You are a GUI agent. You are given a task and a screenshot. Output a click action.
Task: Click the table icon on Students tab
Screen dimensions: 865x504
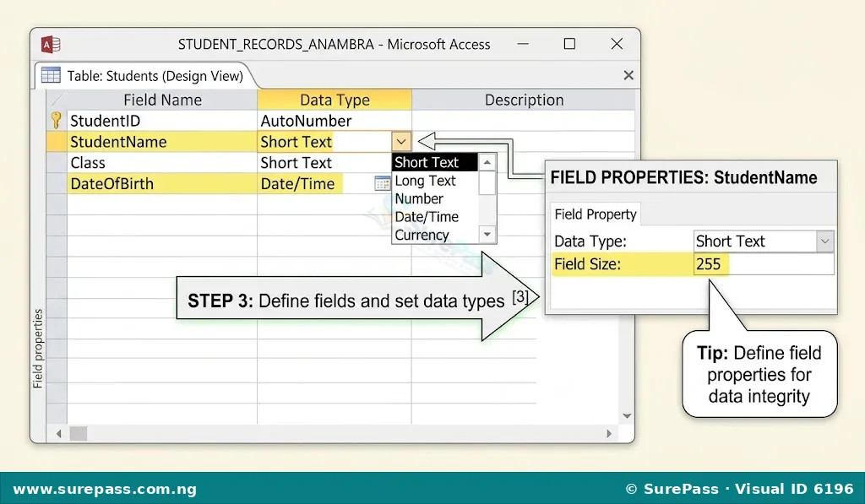pos(51,75)
